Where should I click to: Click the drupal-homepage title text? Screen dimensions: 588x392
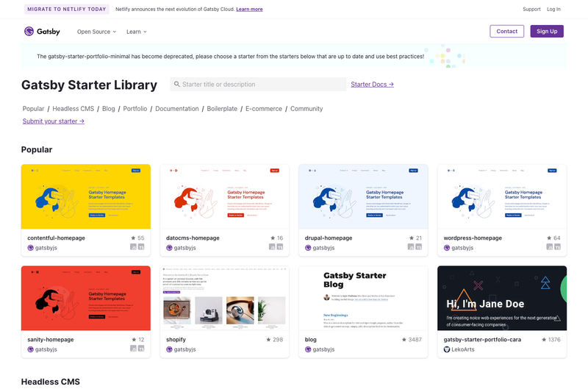point(329,238)
